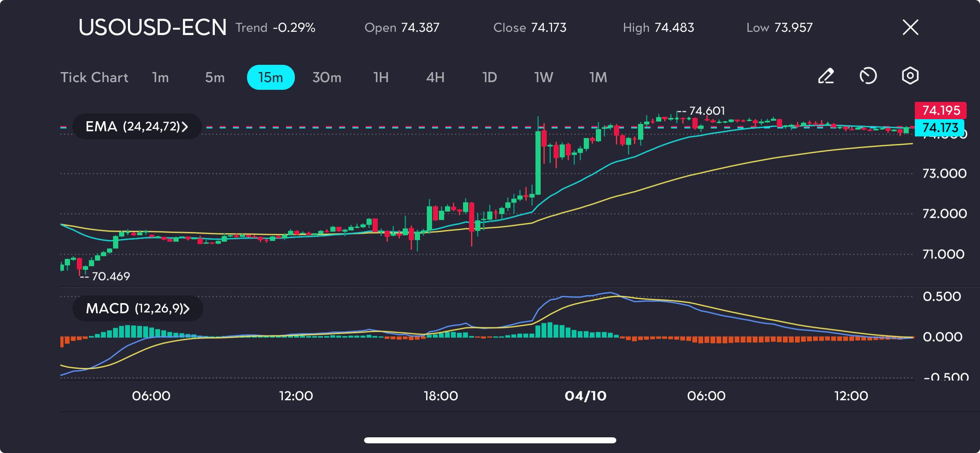Tap the 70.469 low marker label
This screenshot has width=980, height=453.
click(111, 276)
